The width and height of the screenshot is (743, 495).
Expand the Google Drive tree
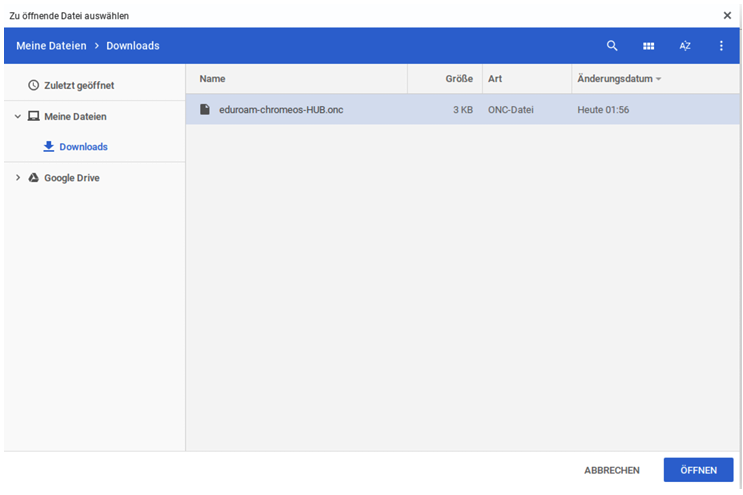pyautogui.click(x=18, y=178)
